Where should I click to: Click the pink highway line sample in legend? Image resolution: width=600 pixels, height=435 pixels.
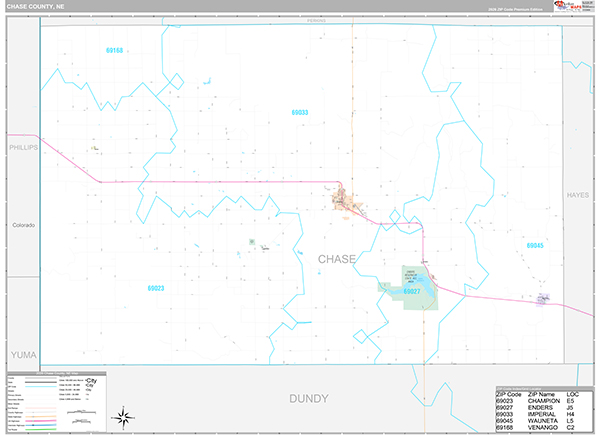tap(41, 421)
